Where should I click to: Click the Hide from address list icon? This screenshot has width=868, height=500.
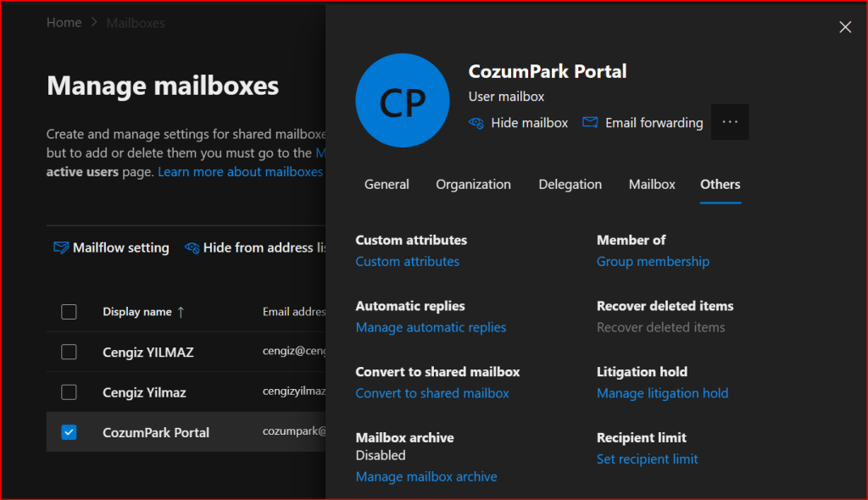click(x=192, y=247)
